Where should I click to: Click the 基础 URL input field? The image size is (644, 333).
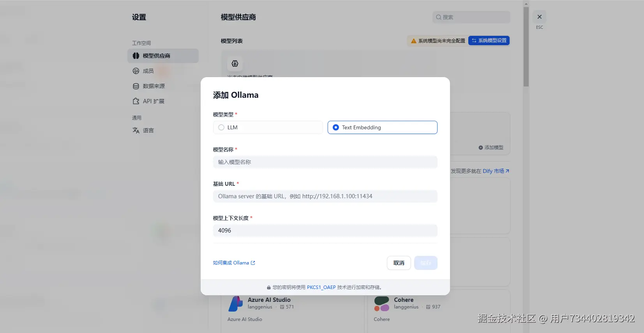(325, 196)
